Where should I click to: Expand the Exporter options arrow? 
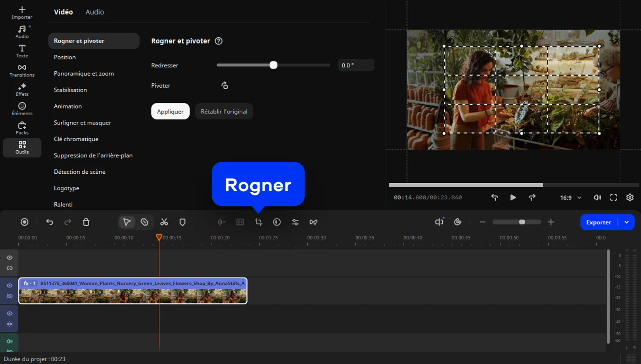coord(626,222)
